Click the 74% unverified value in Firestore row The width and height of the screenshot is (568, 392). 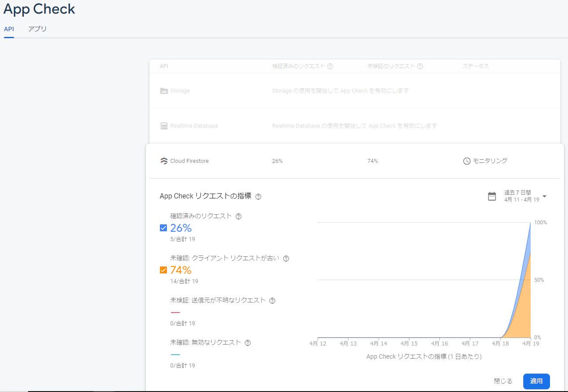point(373,161)
